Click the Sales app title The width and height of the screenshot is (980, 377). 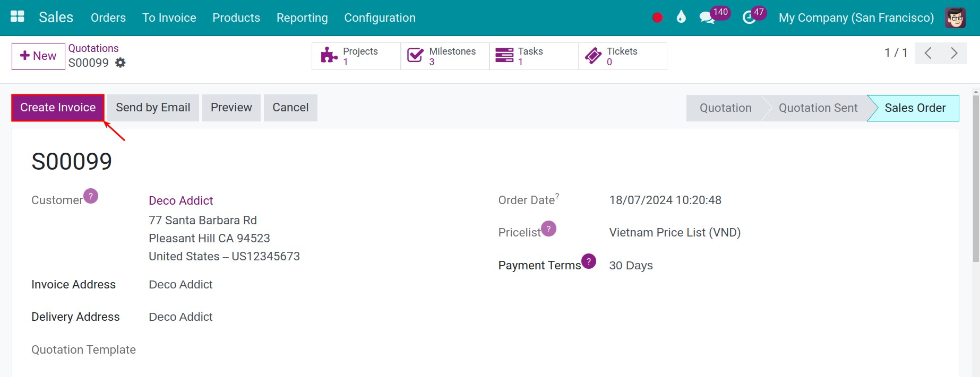[x=56, y=17]
